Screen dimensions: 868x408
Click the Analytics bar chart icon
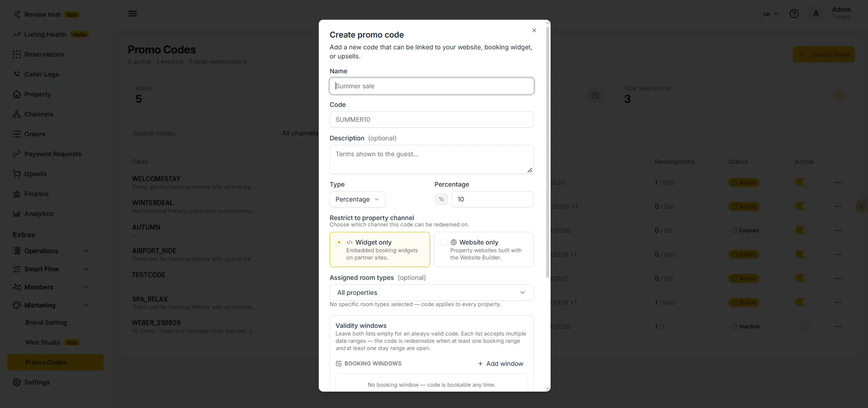click(17, 214)
